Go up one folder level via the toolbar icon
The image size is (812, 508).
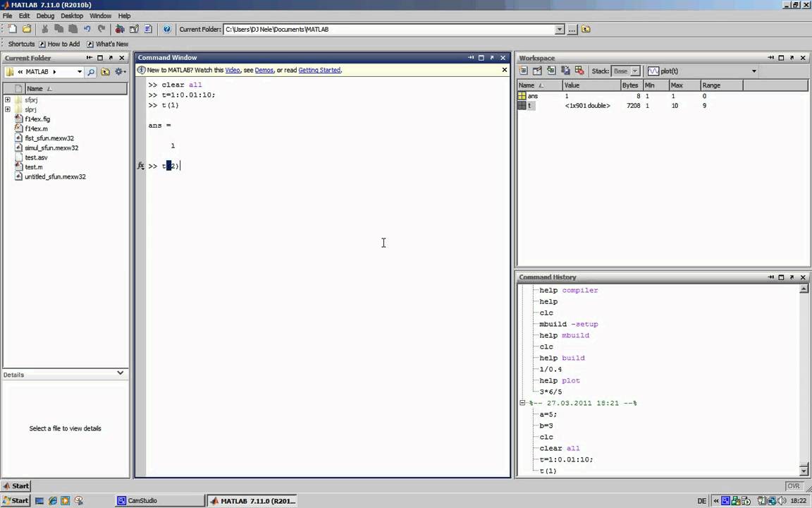(x=586, y=29)
